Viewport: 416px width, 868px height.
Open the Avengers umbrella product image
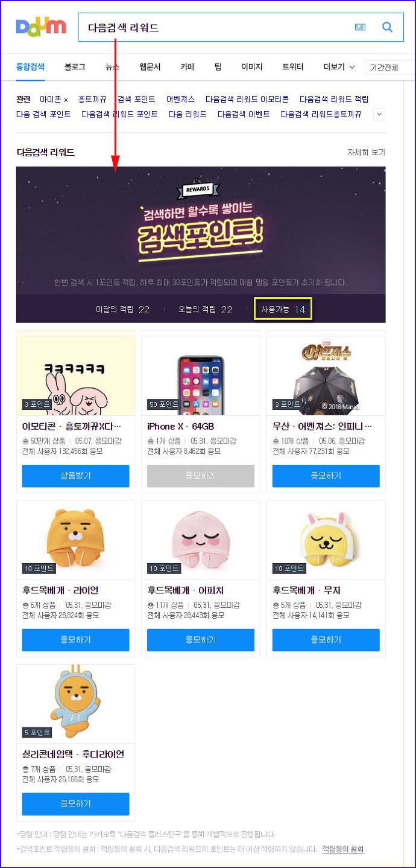[326, 376]
